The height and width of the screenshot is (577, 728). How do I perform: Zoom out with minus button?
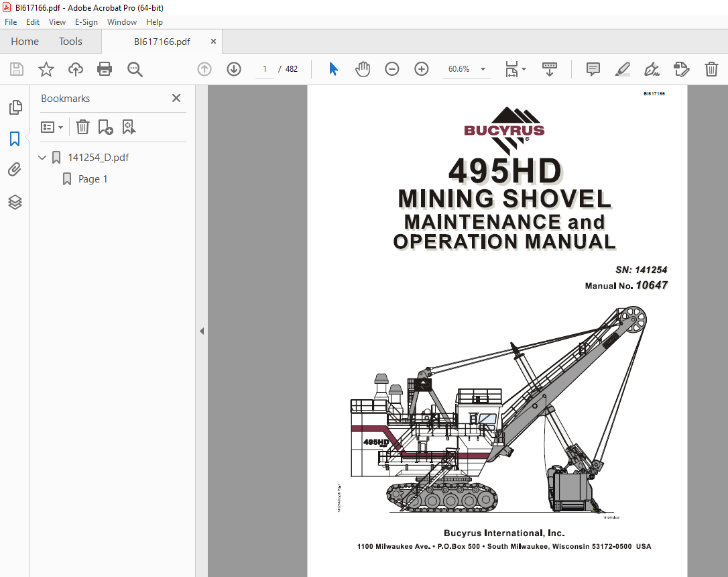click(x=392, y=69)
